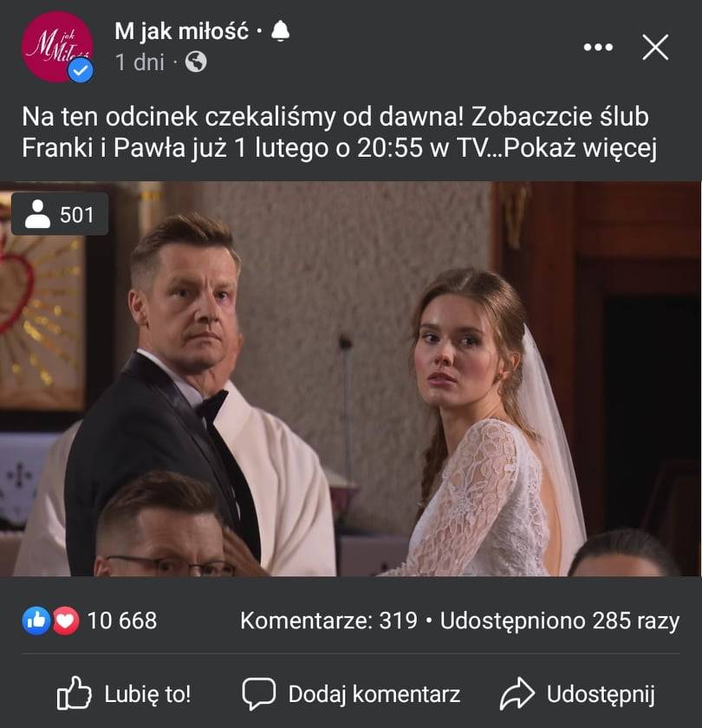
Task: Open Komentarze: 319 comments list
Action: [x=328, y=621]
